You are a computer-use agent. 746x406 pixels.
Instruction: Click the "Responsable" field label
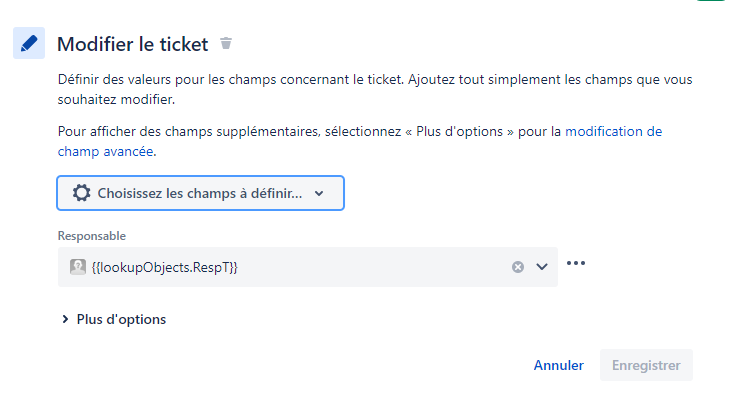[x=92, y=235]
